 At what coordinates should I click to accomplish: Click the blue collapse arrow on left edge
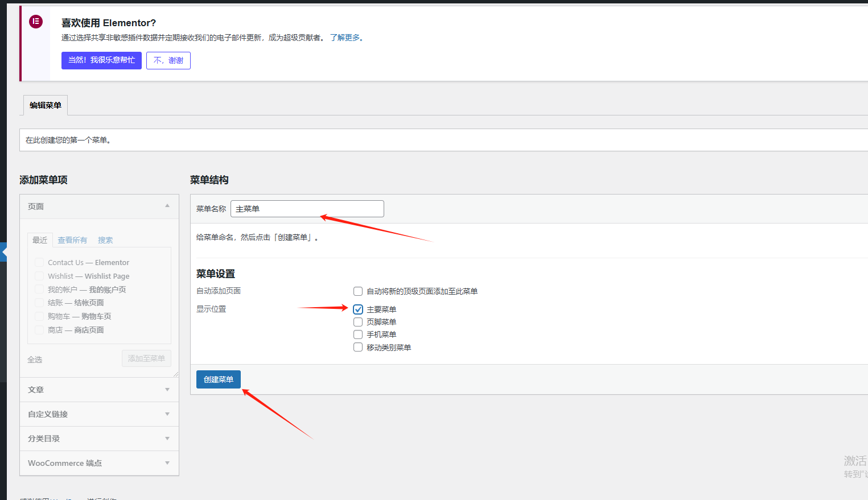4,252
